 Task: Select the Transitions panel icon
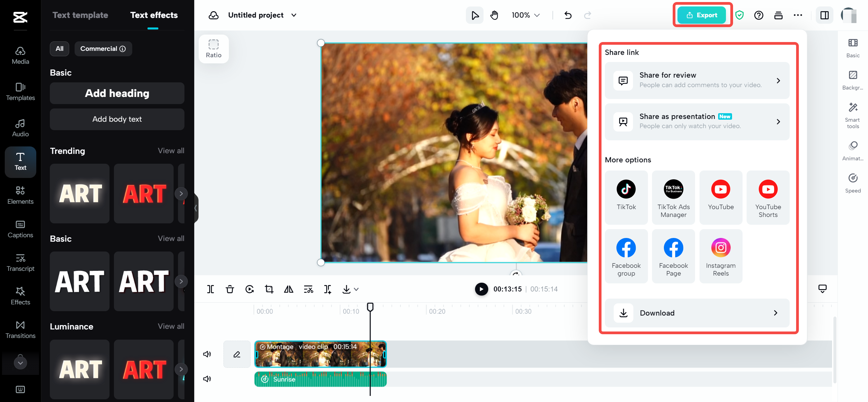pos(19,331)
